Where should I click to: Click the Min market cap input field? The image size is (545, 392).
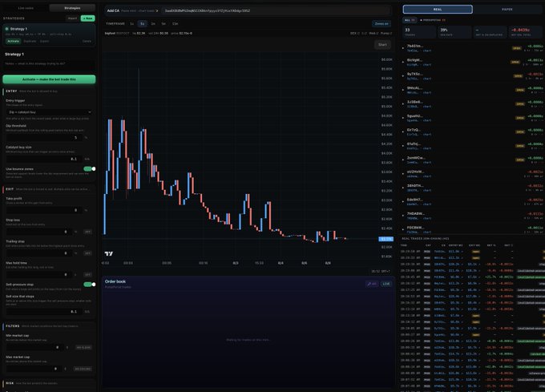pyautogui.click(x=34, y=348)
